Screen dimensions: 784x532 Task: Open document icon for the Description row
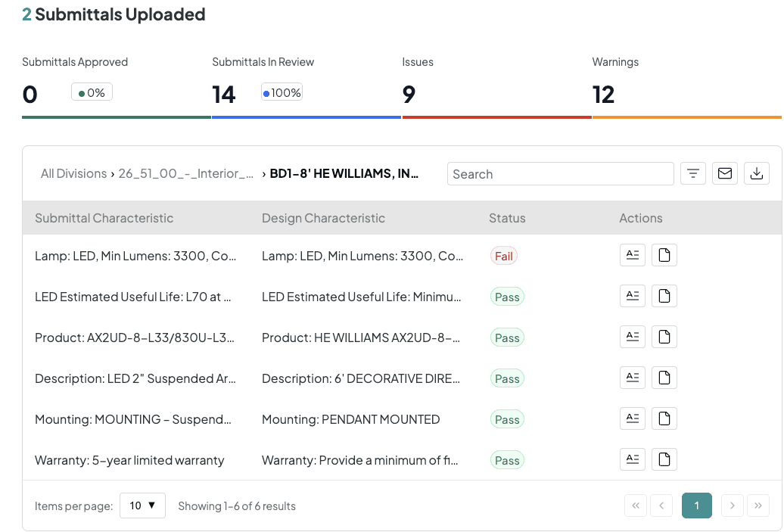[x=664, y=378]
